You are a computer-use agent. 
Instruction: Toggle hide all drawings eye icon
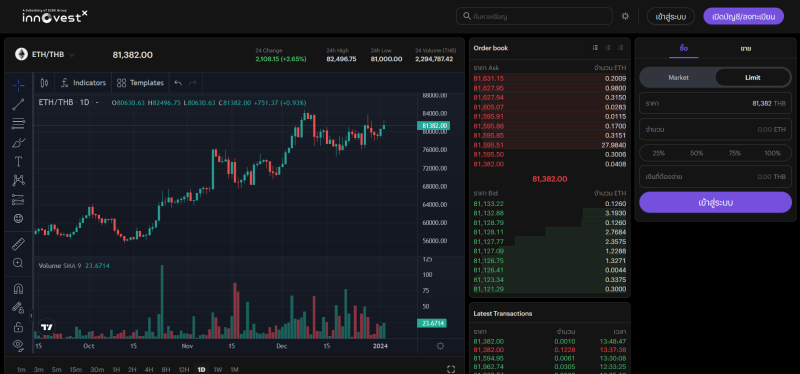click(x=18, y=345)
